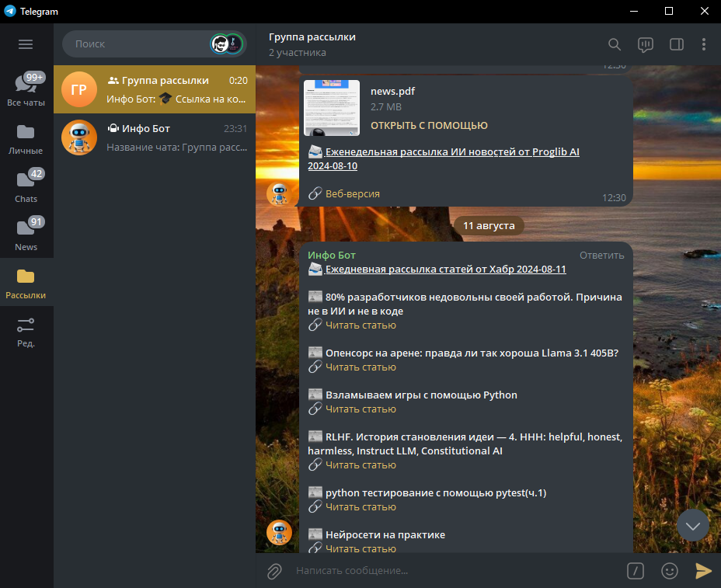The width and height of the screenshot is (721, 588).
Task: Read article about 80% разработчиков недовольны
Action: click(360, 325)
